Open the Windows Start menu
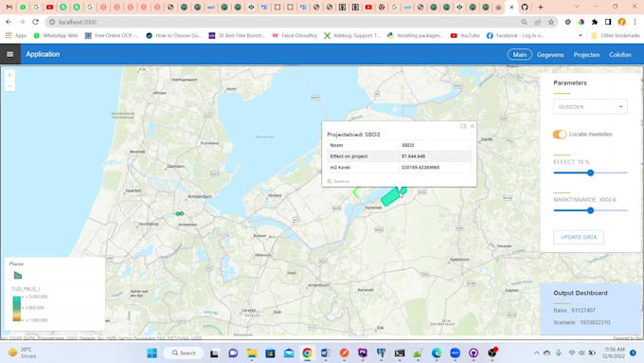 [x=152, y=354]
